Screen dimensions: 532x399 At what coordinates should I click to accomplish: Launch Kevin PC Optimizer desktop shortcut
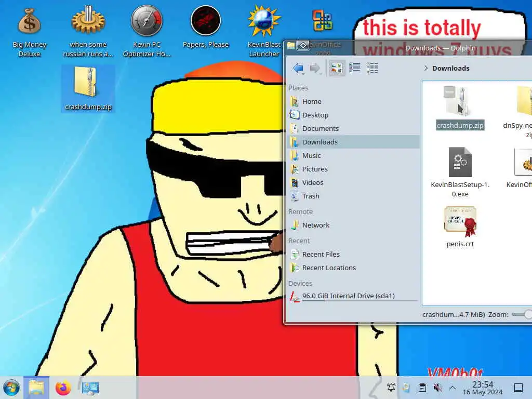point(147,32)
